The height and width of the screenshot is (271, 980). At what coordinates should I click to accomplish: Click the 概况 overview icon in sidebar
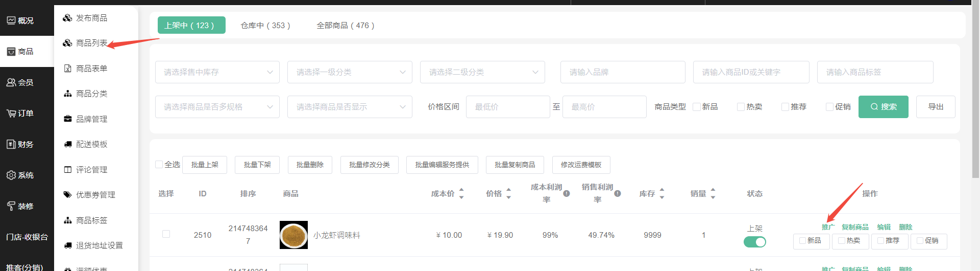click(11, 20)
